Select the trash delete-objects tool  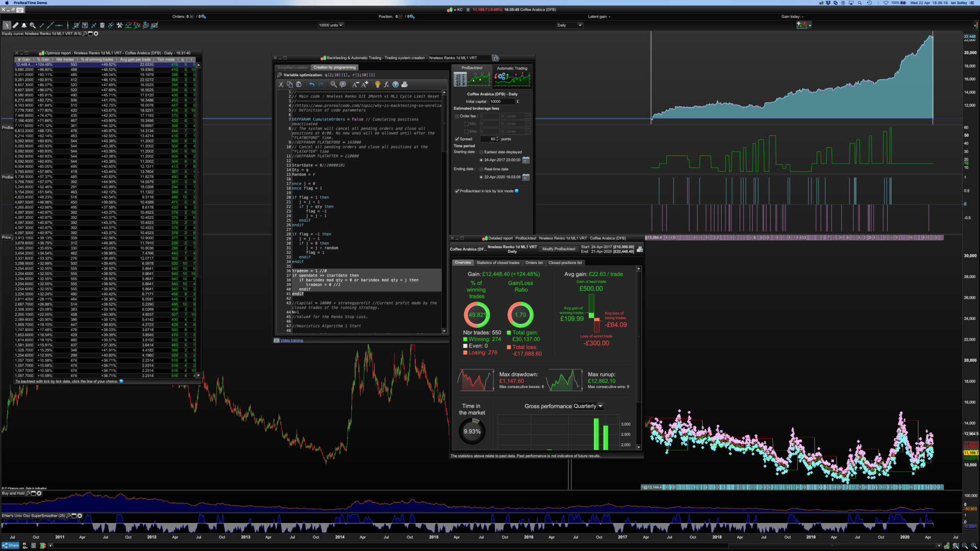(102, 25)
